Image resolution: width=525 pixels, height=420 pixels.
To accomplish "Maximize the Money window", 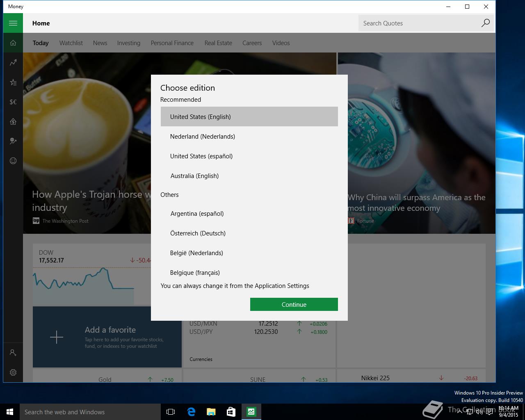I will (467, 7).
